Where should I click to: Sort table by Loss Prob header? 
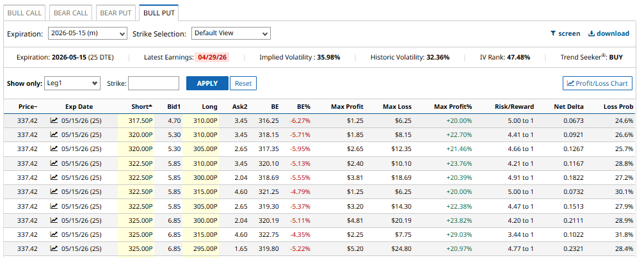click(x=618, y=106)
